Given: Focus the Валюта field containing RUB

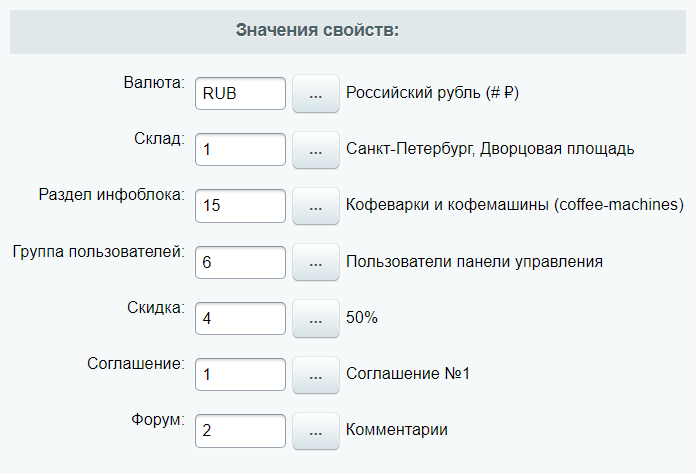Looking at the screenshot, I should [241, 94].
